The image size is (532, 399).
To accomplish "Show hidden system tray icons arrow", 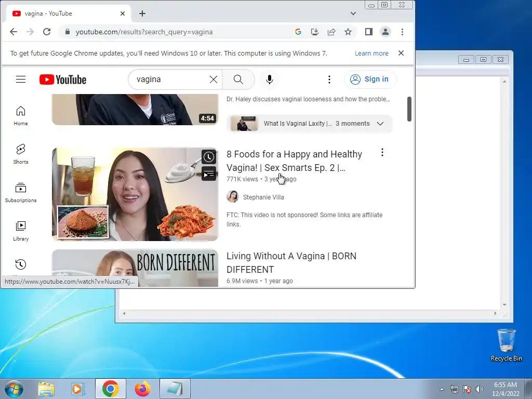I will click(x=442, y=389).
